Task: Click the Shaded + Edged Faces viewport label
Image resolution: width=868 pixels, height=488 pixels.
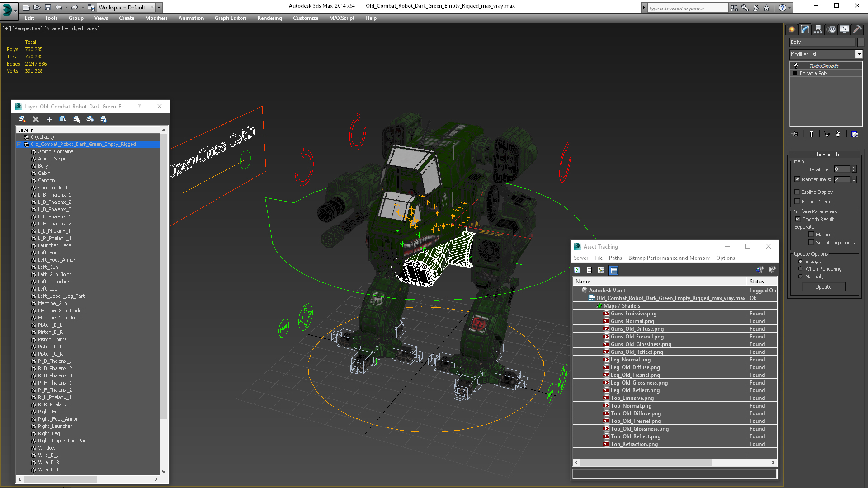Action: point(72,28)
